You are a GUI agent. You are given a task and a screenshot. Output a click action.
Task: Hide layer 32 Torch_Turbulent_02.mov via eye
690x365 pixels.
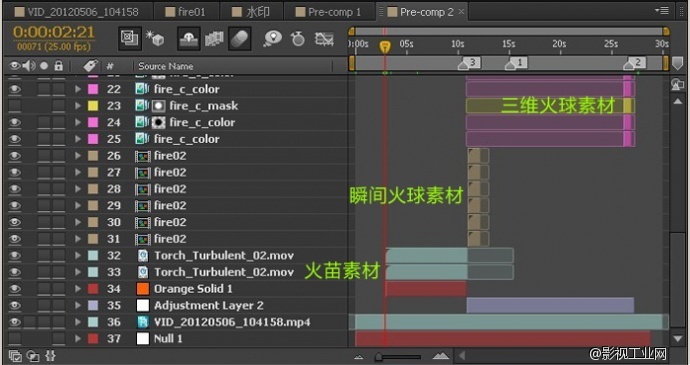(15, 256)
